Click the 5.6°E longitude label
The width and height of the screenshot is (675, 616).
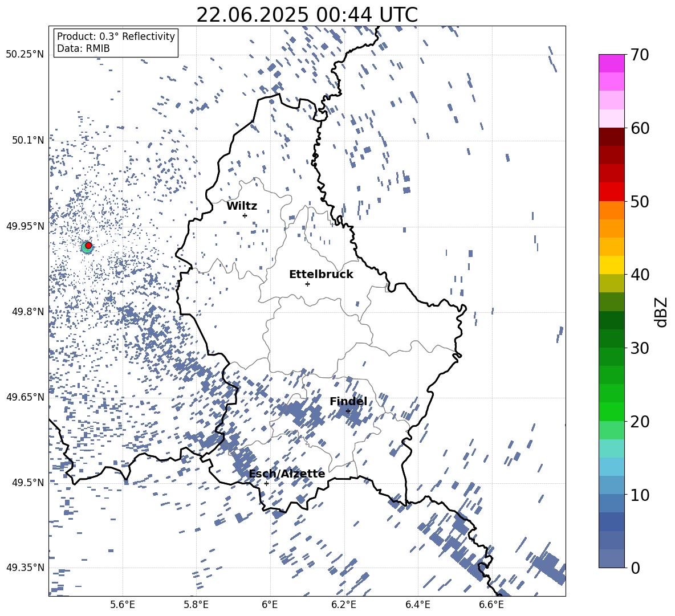pyautogui.click(x=123, y=605)
